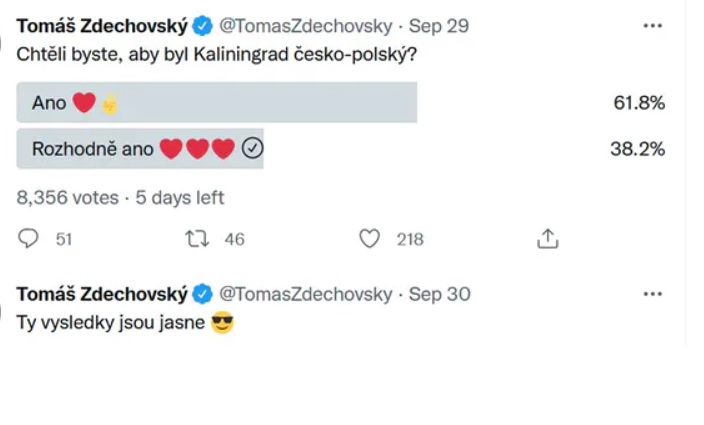Open more options on Sep 30 tweet
This screenshot has width=704, height=425.
click(653, 294)
